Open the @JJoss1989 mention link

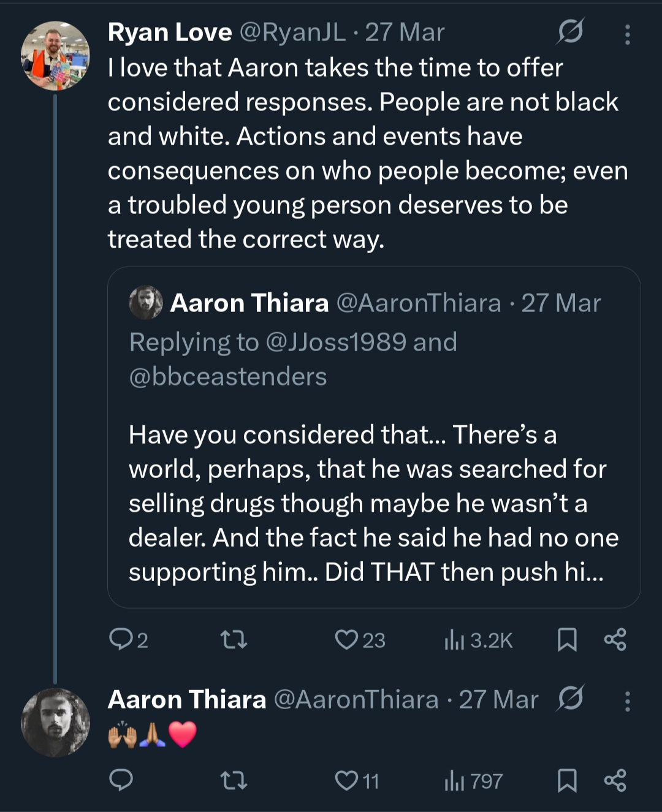coord(336,343)
